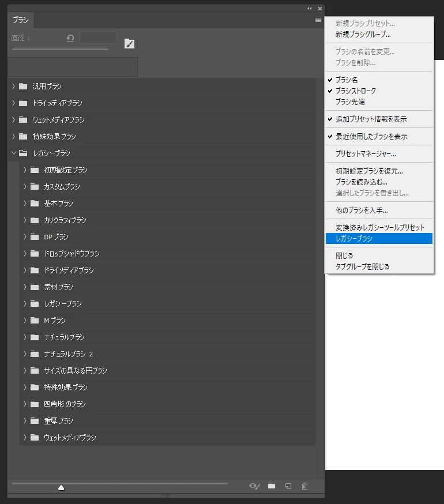The width and height of the screenshot is (444, 504).
Task: Select the nested ウェットメディアブラシ subfolder row
Action: point(167,437)
